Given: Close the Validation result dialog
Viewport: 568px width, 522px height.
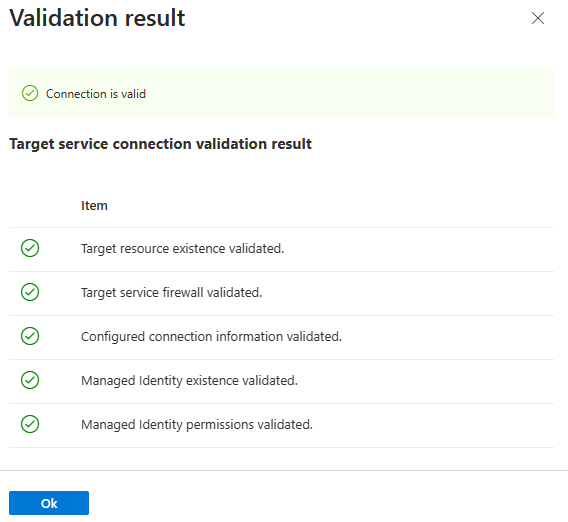Looking at the screenshot, I should click(x=538, y=18).
